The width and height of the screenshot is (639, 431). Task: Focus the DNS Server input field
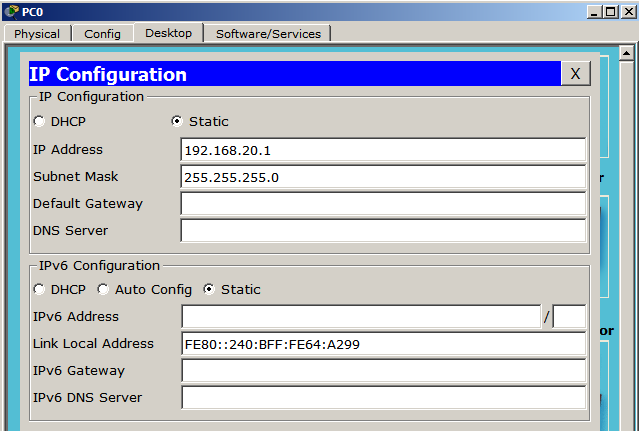coord(383,231)
